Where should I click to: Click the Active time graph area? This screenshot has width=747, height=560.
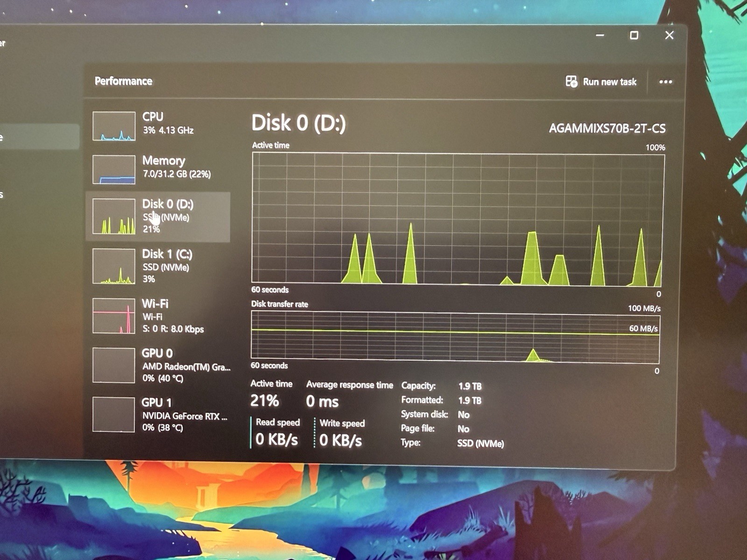(458, 219)
